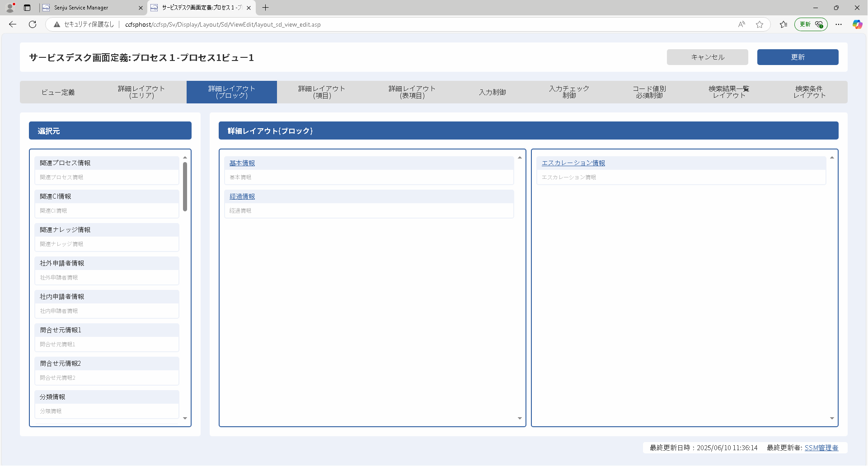
Task: Click scroll-down arrow of right block column
Action: pyautogui.click(x=832, y=418)
